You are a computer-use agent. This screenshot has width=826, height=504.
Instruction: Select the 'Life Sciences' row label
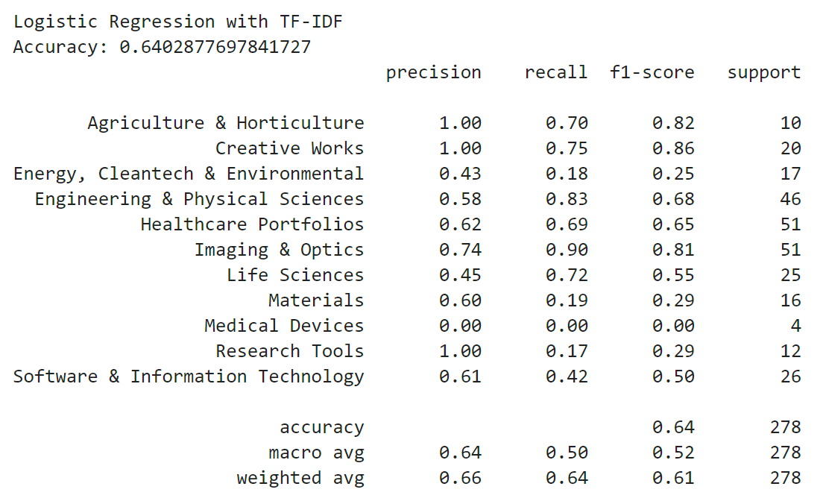tap(295, 275)
